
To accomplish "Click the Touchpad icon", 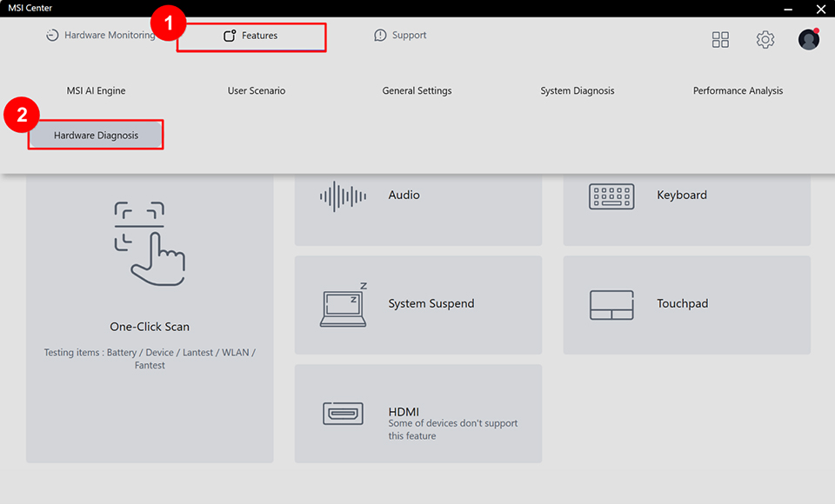I will click(x=611, y=304).
